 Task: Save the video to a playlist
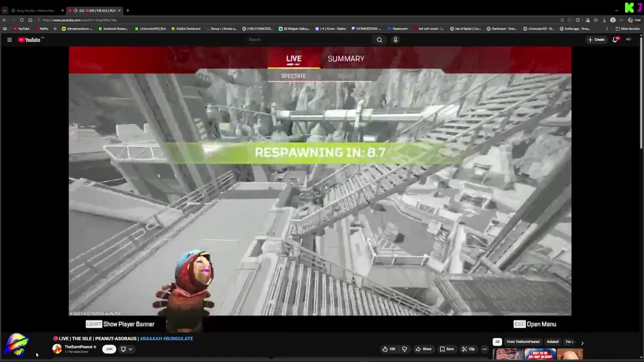pos(447,349)
